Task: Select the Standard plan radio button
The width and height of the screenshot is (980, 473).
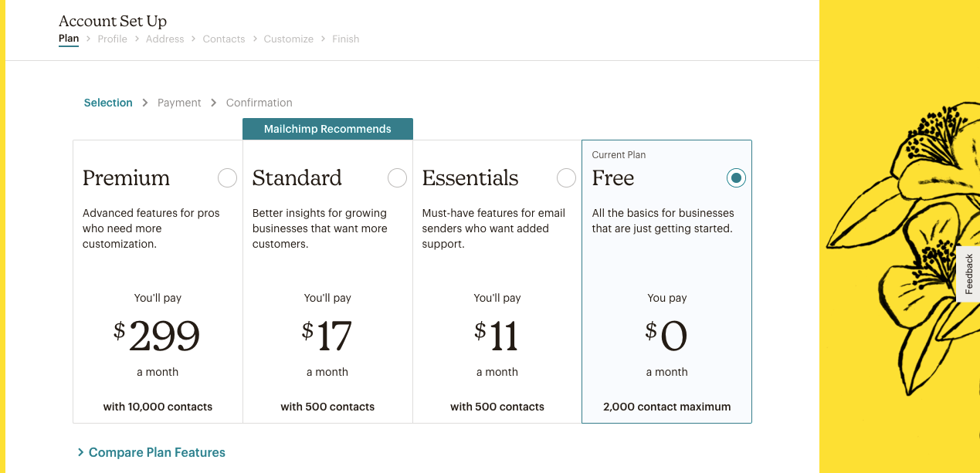Action: [x=397, y=177]
